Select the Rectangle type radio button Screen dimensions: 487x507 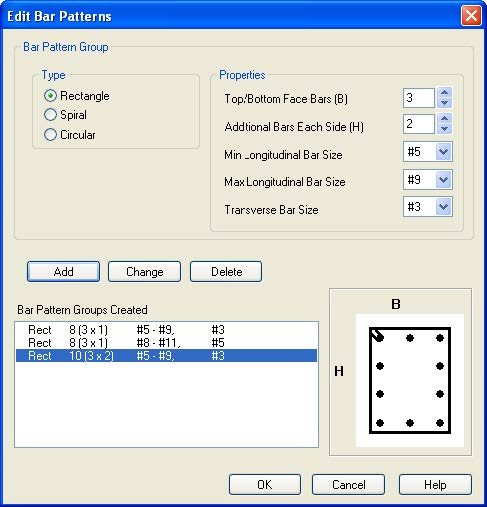click(50, 96)
